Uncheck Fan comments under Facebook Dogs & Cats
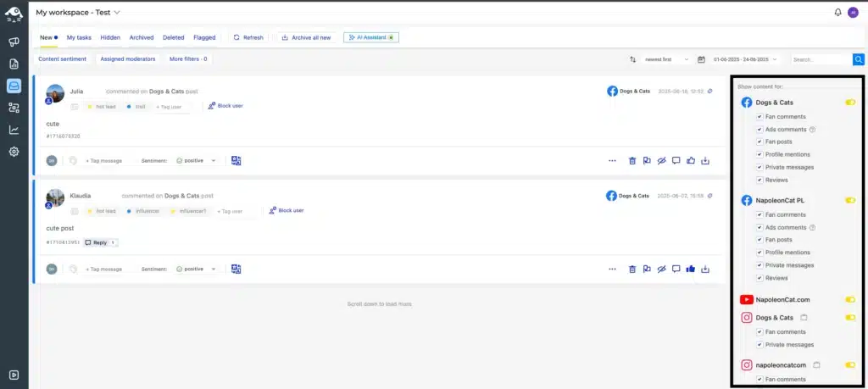The image size is (868, 389). (759, 117)
